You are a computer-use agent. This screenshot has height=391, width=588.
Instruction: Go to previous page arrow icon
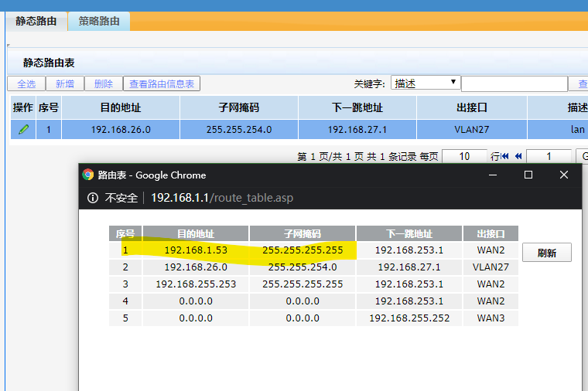tap(518, 156)
